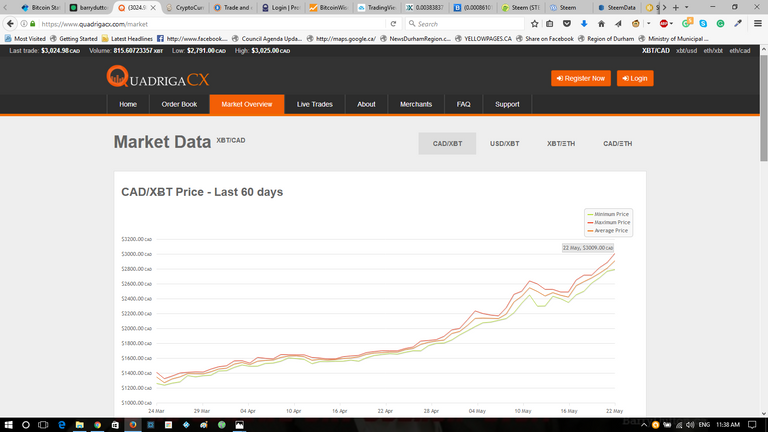
Task: Click the XBT/CAD ticker link
Action: click(656, 50)
